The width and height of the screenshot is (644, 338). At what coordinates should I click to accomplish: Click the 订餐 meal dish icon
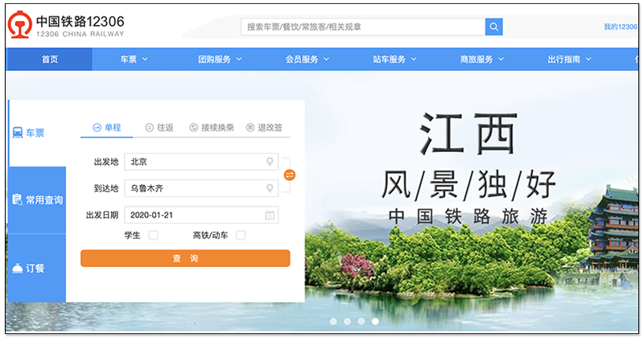(17, 269)
